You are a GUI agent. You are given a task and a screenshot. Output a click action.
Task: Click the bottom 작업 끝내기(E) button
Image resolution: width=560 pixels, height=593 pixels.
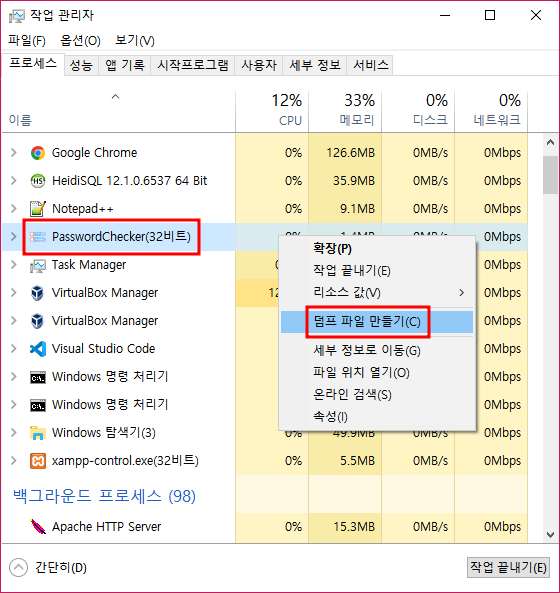[x=508, y=568]
